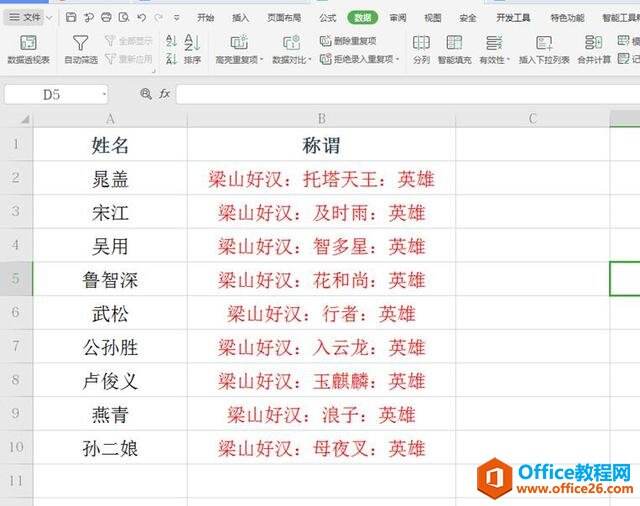Enable 自动筛选 auto filter

[x=80, y=49]
